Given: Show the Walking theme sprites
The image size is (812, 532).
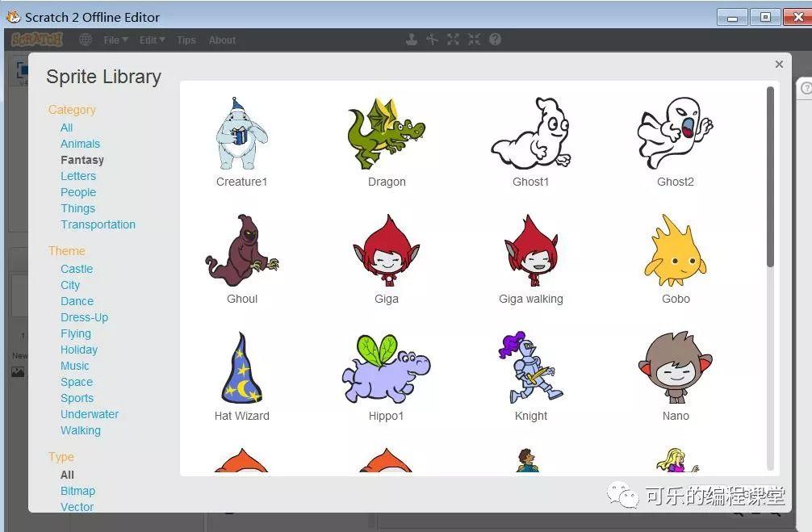Looking at the screenshot, I should [x=80, y=430].
